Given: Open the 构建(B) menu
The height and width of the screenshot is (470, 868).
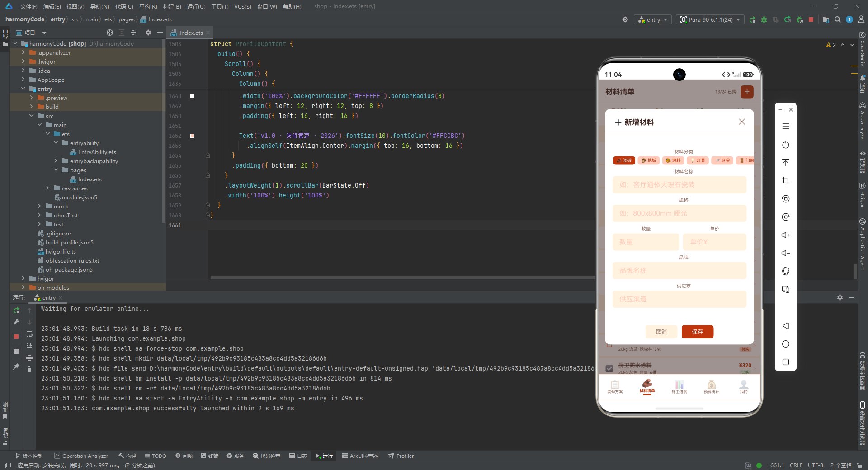Looking at the screenshot, I should click(172, 6).
